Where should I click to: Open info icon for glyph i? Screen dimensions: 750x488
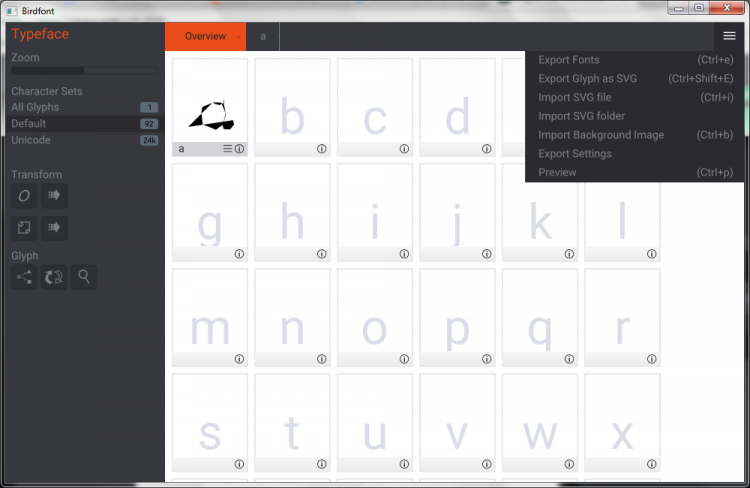[404, 254]
